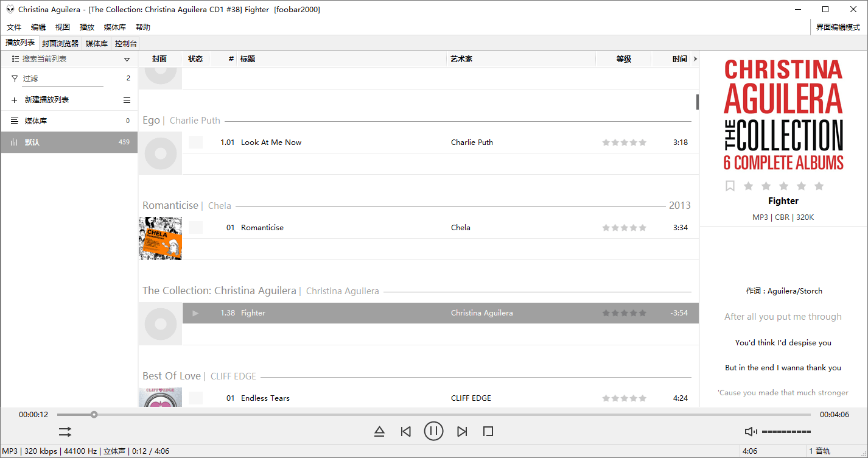
Task: Click the 界面编辑模式 button
Action: [x=838, y=27]
